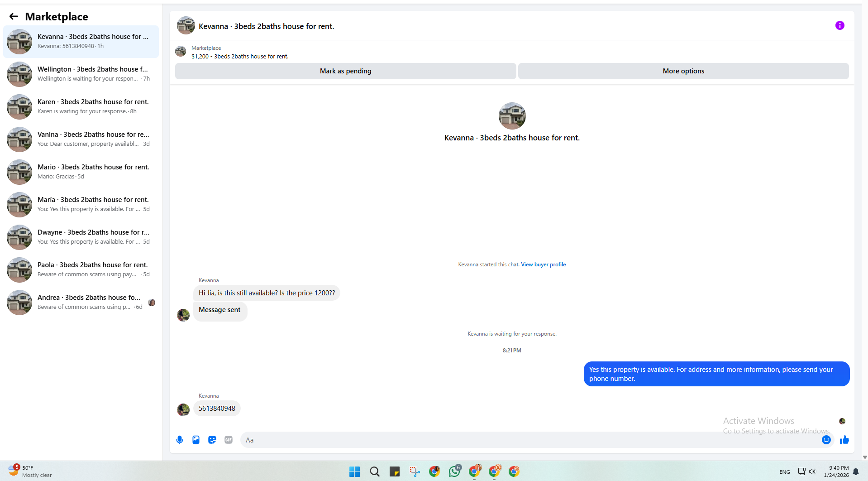Click the Aa message input field
868x481 pixels.
(x=529, y=440)
